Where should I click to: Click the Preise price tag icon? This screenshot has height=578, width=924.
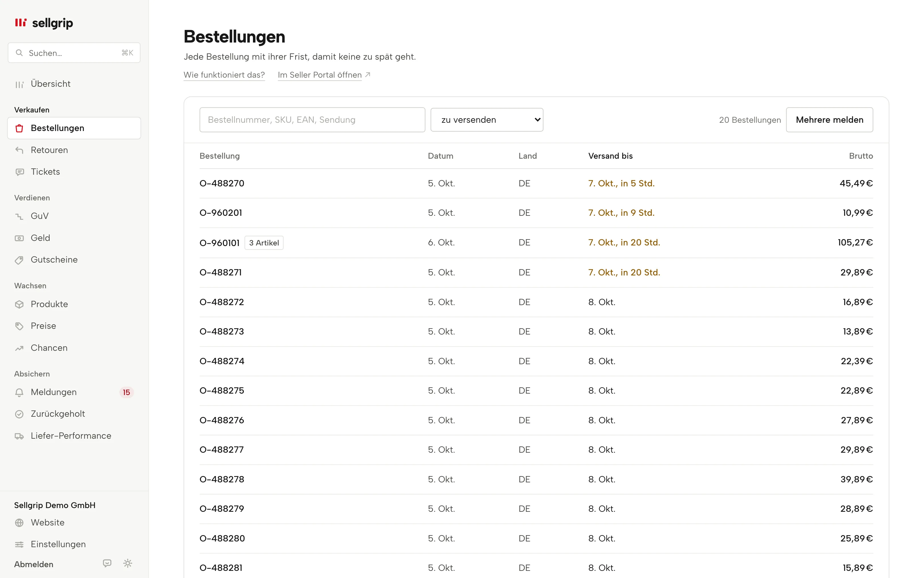(19, 326)
